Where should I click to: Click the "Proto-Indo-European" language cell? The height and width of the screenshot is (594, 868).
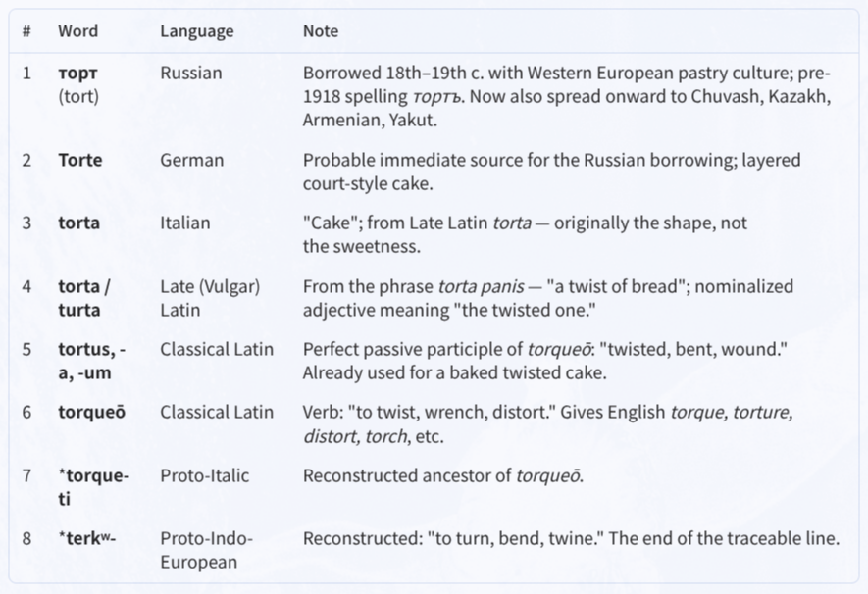coord(207,550)
